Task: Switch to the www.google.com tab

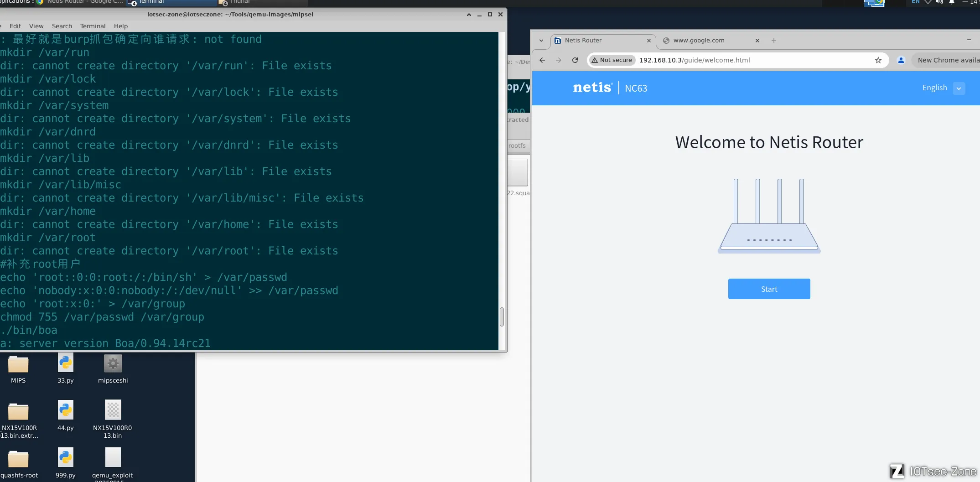Action: (711, 41)
